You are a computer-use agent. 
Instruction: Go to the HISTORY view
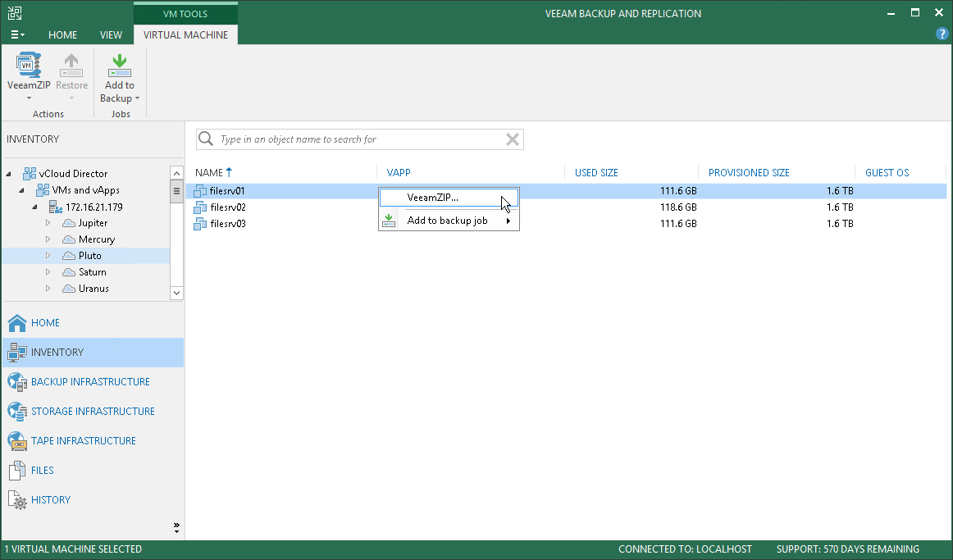coord(51,499)
